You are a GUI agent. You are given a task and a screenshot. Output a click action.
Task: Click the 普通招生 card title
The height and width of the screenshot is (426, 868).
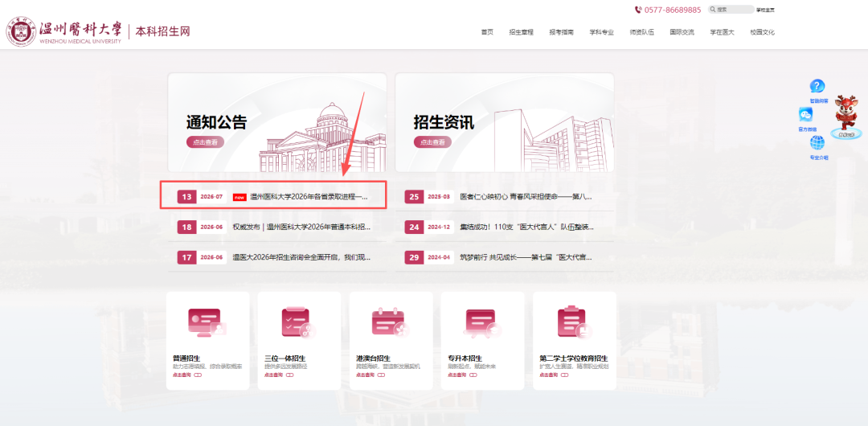[186, 358]
